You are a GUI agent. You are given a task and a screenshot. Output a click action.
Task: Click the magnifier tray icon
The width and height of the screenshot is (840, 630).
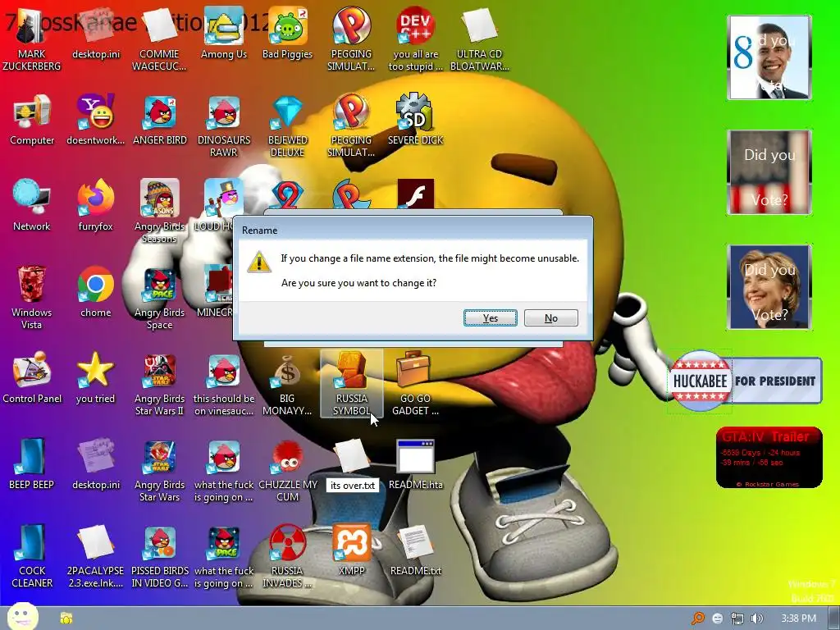coord(698,619)
